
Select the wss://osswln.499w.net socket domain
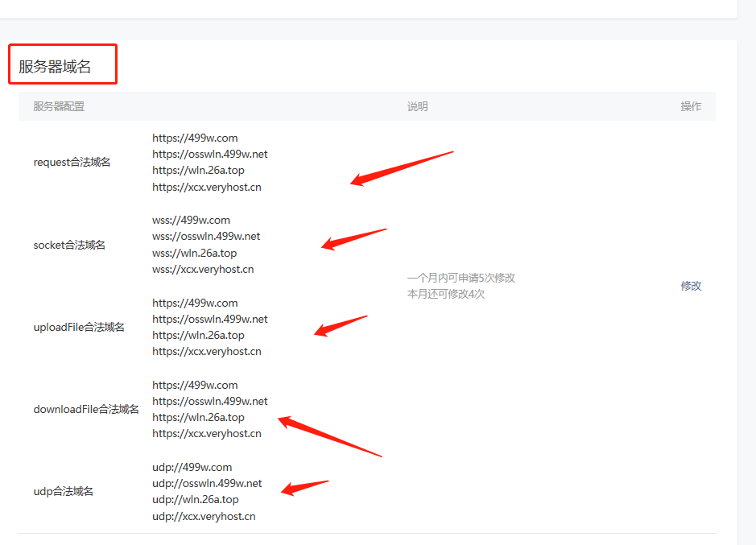206,237
